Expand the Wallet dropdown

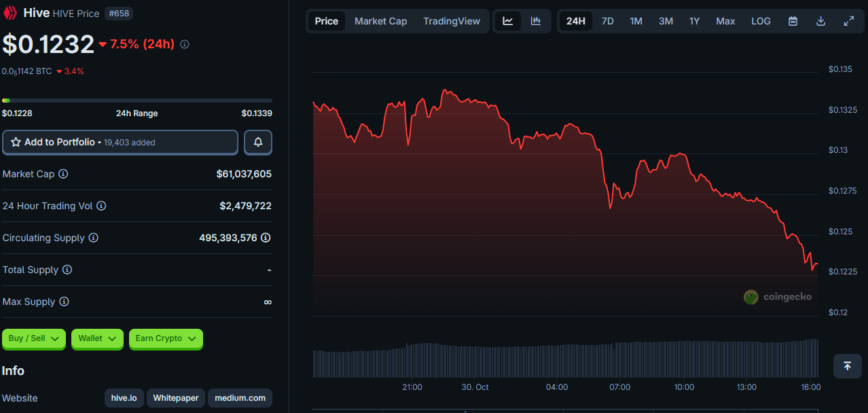click(97, 338)
